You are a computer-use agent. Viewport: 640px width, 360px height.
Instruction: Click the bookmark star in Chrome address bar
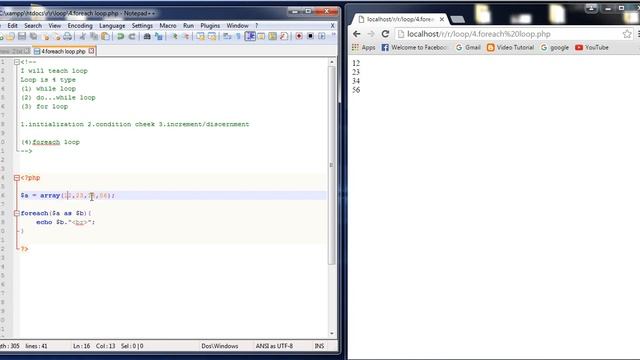coord(627,34)
